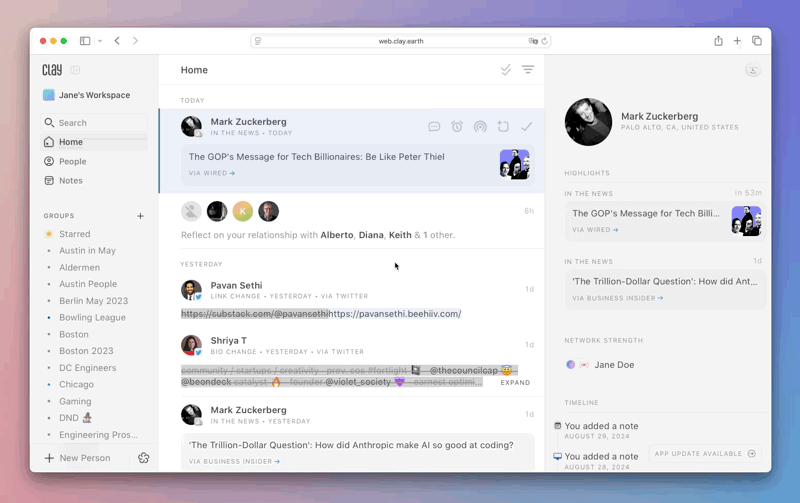Open the Notes section

pyautogui.click(x=70, y=181)
